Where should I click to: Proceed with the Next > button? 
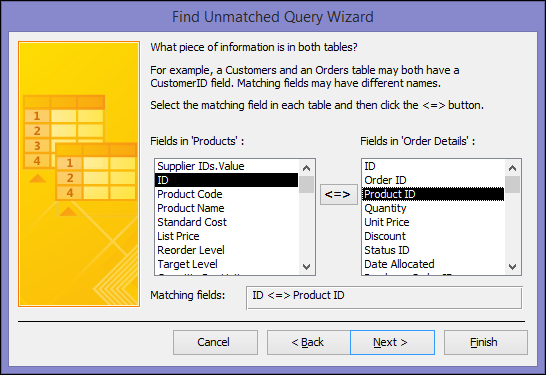pyautogui.click(x=392, y=342)
